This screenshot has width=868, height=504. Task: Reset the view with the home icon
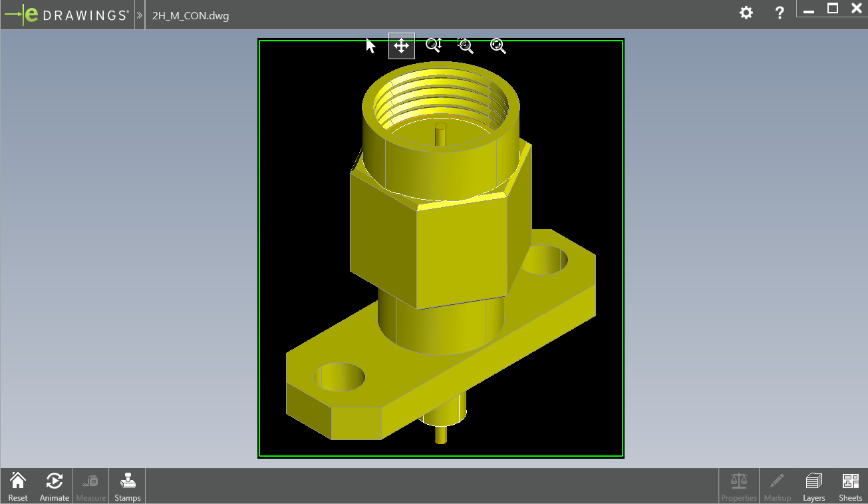tap(18, 486)
